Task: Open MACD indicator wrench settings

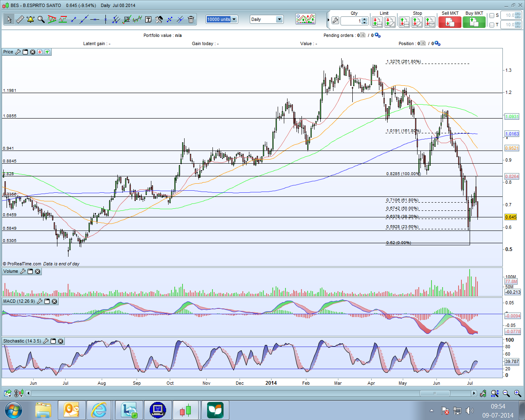Action: click(39, 301)
